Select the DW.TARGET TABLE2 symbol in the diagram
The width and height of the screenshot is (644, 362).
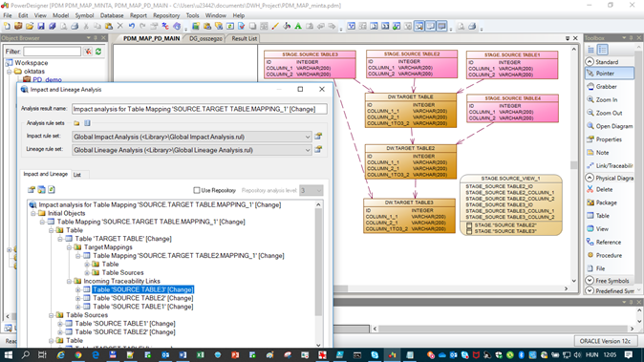[410, 161]
